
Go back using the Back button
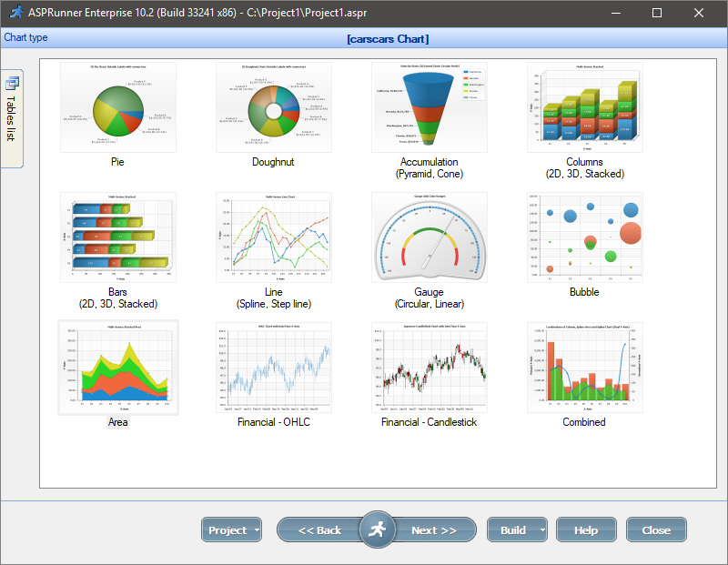click(x=320, y=530)
